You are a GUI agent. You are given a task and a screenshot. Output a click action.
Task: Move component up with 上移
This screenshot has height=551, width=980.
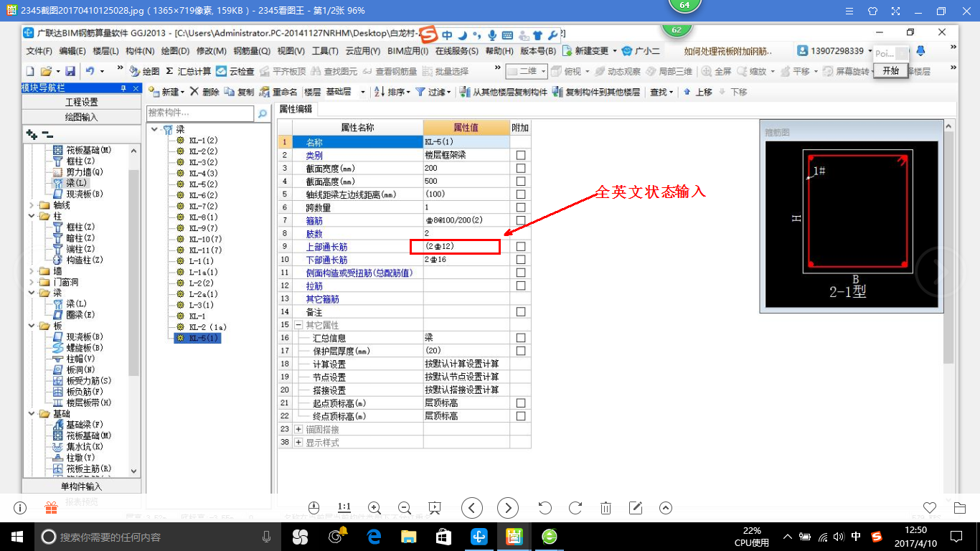point(697,92)
